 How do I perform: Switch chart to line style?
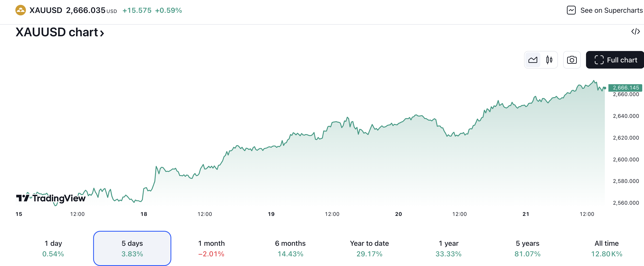[x=533, y=60]
